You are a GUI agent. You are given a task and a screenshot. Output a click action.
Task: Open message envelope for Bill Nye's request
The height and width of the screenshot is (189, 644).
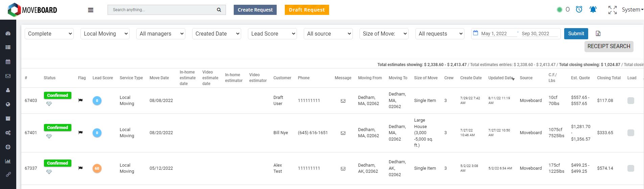coord(343,133)
